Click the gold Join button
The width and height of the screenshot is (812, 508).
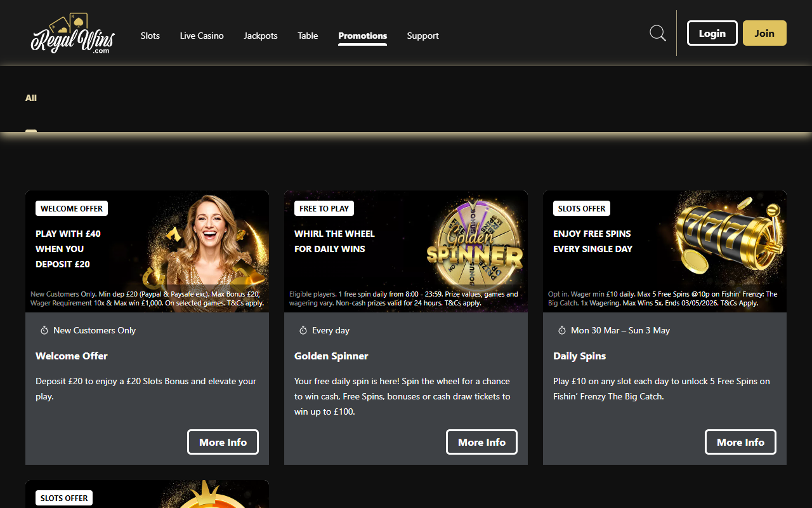[x=764, y=33]
